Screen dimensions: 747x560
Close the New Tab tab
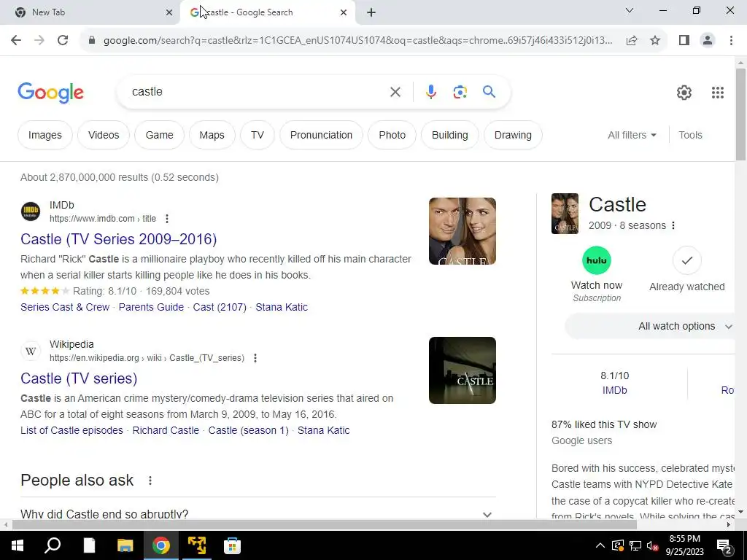[169, 13]
